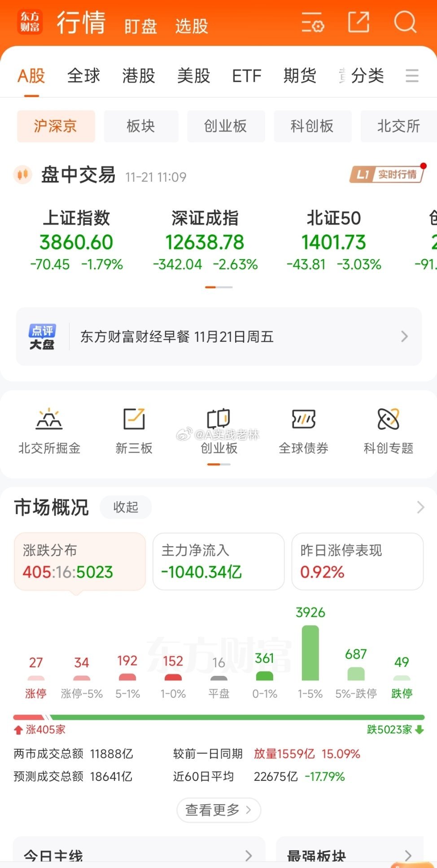Switch to 期货 tab
This screenshot has height=868, width=437.
pos(300,75)
